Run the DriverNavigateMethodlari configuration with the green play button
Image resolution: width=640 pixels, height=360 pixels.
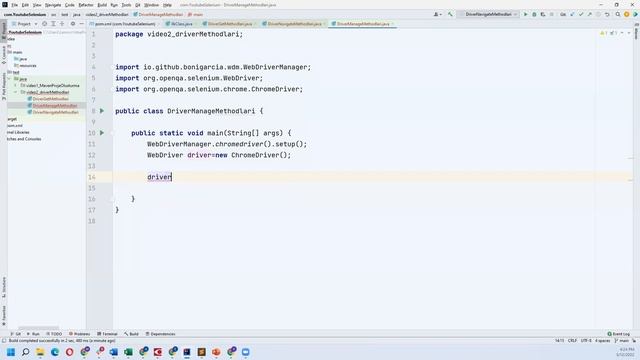click(525, 14)
